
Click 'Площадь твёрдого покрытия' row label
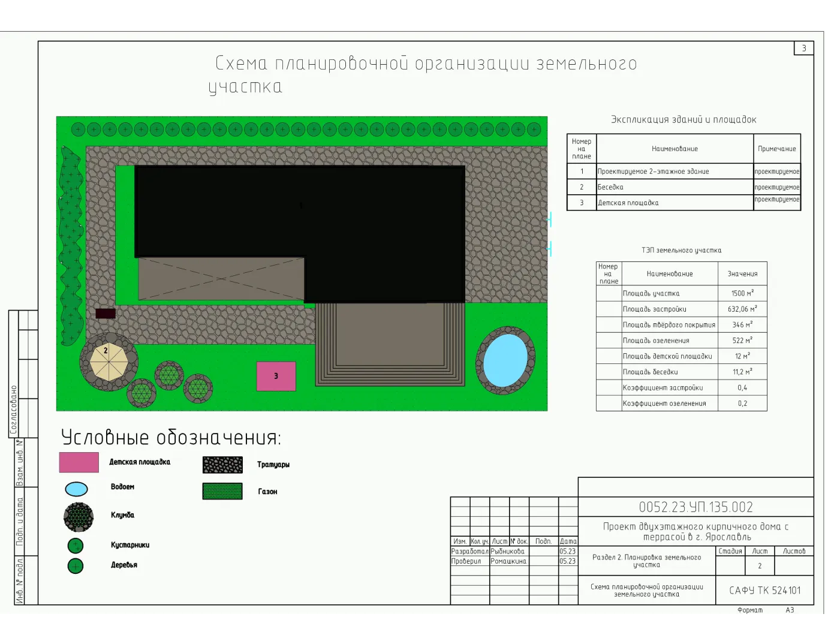coord(669,324)
